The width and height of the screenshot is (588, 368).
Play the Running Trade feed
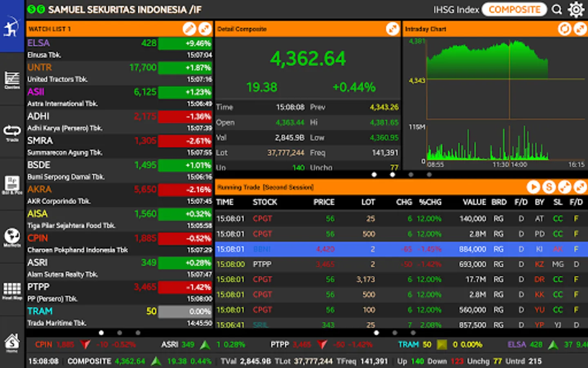pos(533,187)
